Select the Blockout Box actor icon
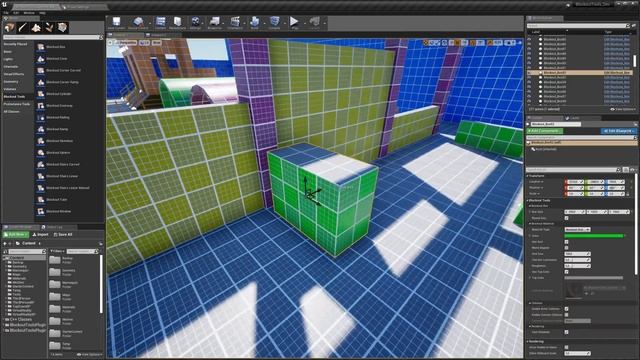The image size is (640, 360). tap(41, 47)
